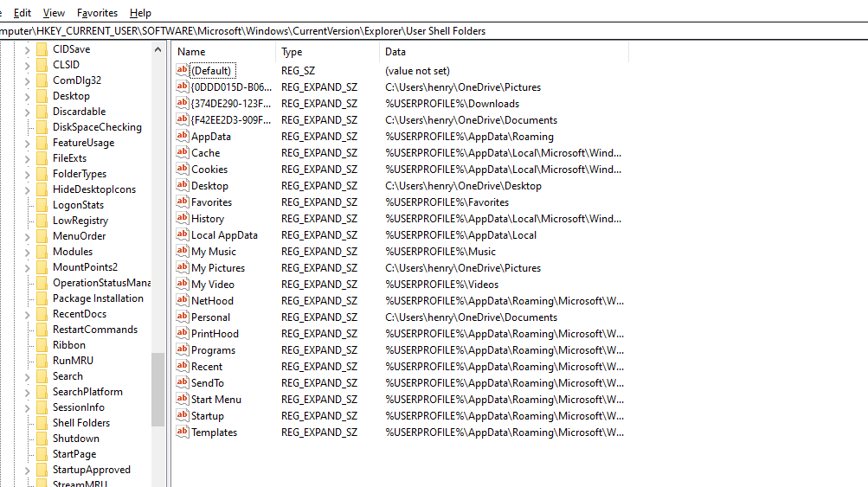Select the Recent value name

[207, 367]
